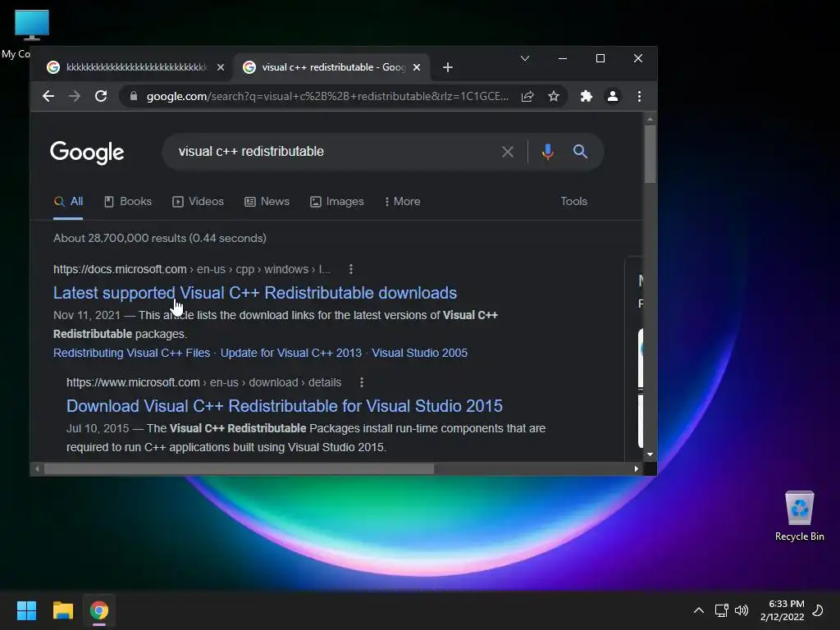The image size is (840, 630).
Task: Click into the Google search input field
Action: tap(332, 152)
